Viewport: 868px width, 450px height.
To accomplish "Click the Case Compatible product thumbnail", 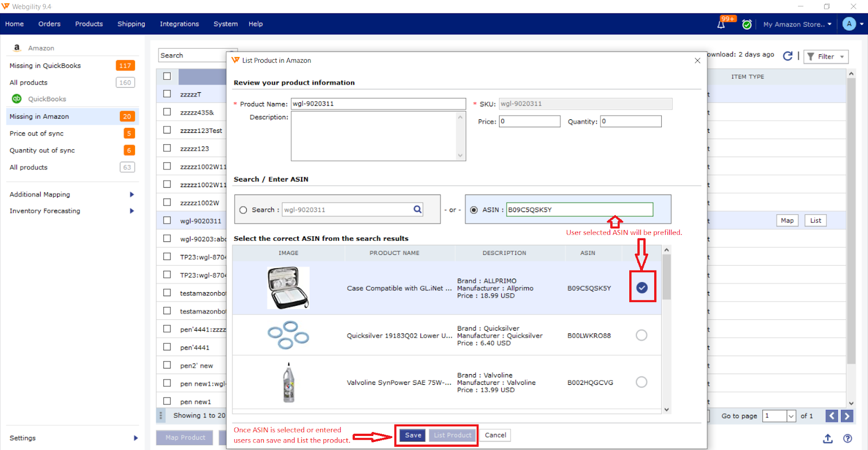I will 288,288.
